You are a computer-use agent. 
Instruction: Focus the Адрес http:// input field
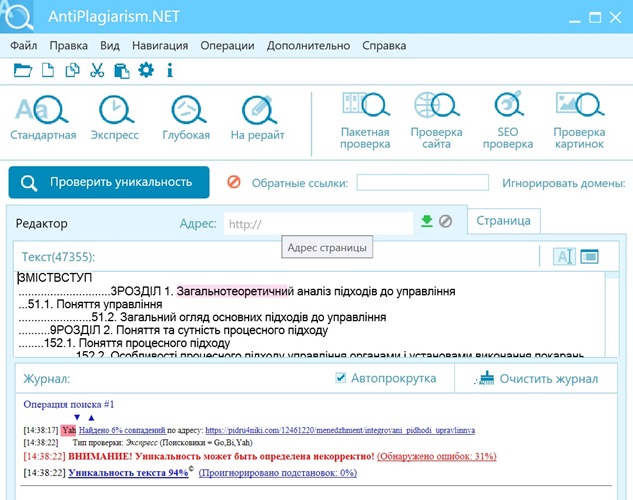point(318,224)
